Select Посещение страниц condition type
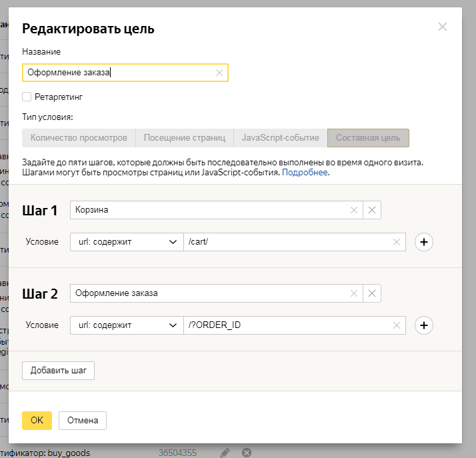The image size is (476, 458). click(x=184, y=138)
